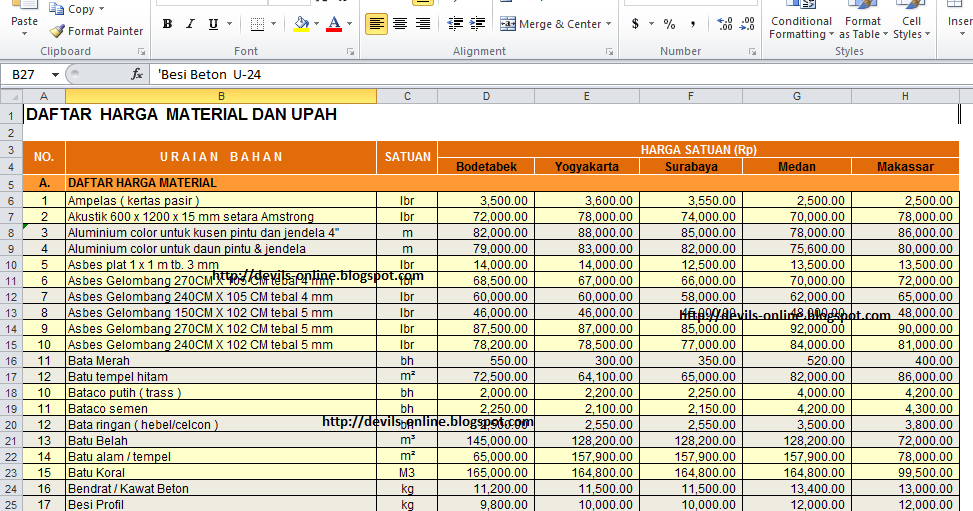Image resolution: width=973 pixels, height=511 pixels.
Task: Toggle Align Text Right
Action: coord(423,24)
